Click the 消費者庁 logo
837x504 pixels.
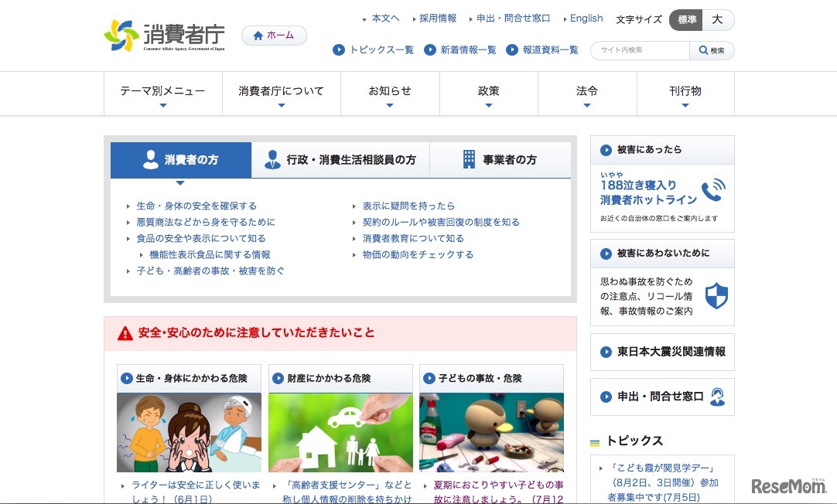pos(165,36)
